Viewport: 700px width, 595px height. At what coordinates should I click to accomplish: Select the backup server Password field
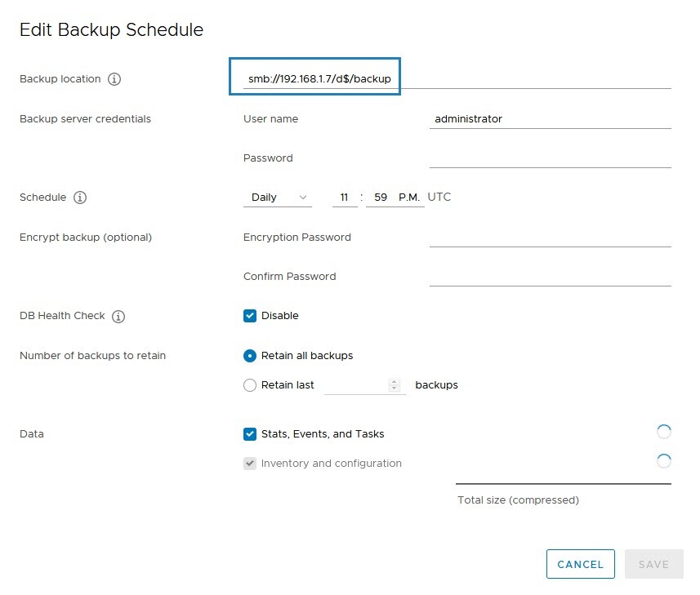550,158
